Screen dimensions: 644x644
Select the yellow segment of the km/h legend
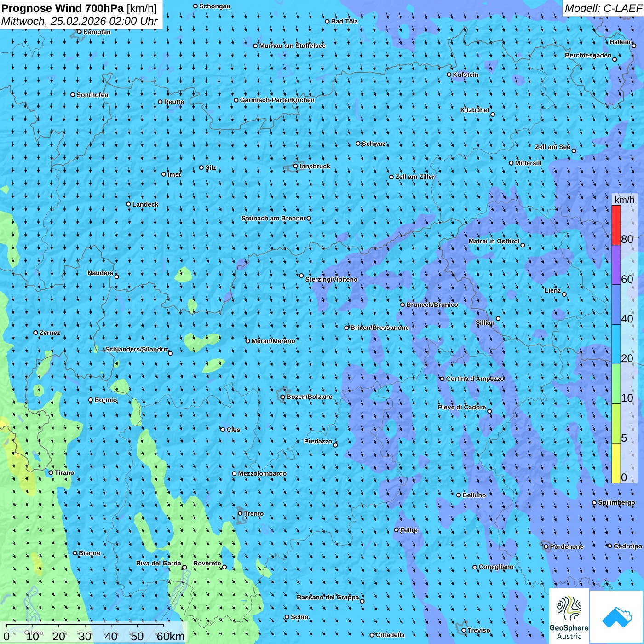[616, 463]
